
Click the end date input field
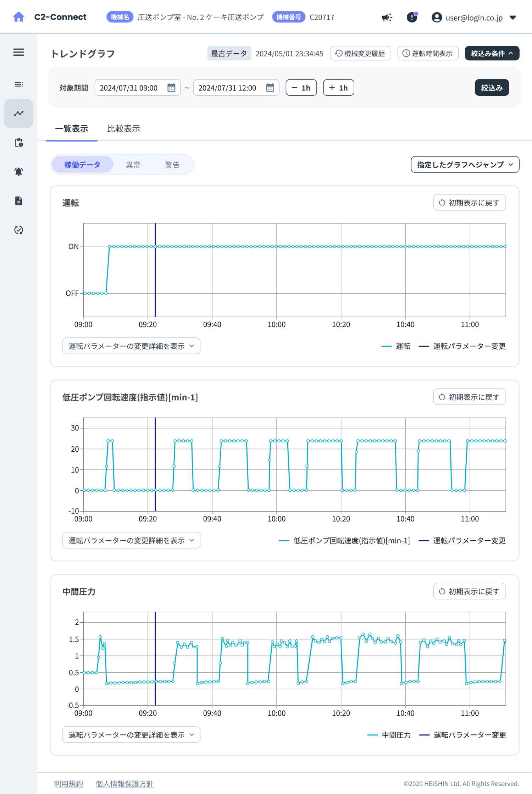click(236, 88)
